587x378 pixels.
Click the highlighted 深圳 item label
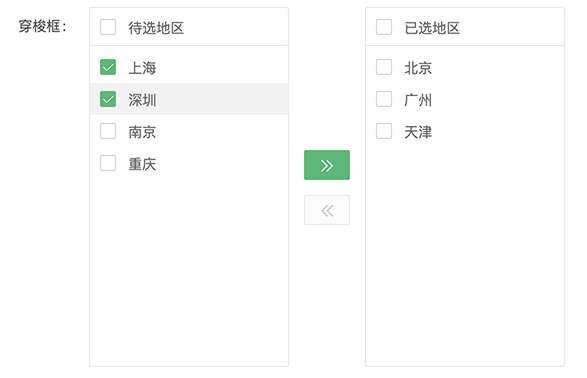[142, 100]
